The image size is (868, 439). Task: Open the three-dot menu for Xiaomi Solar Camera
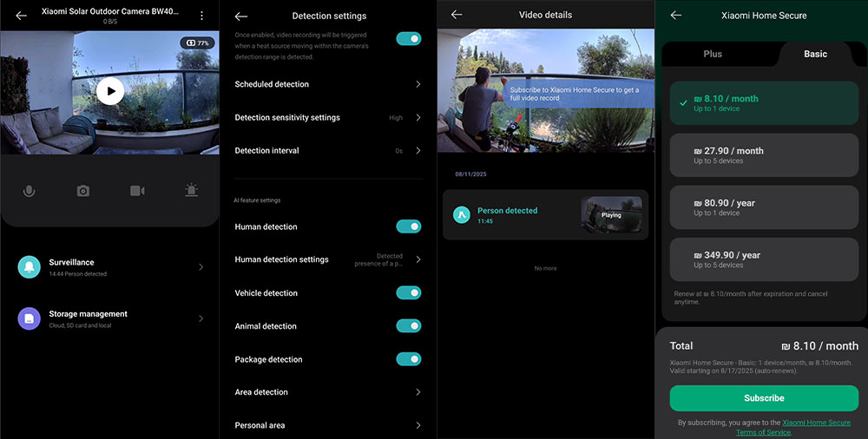point(202,16)
